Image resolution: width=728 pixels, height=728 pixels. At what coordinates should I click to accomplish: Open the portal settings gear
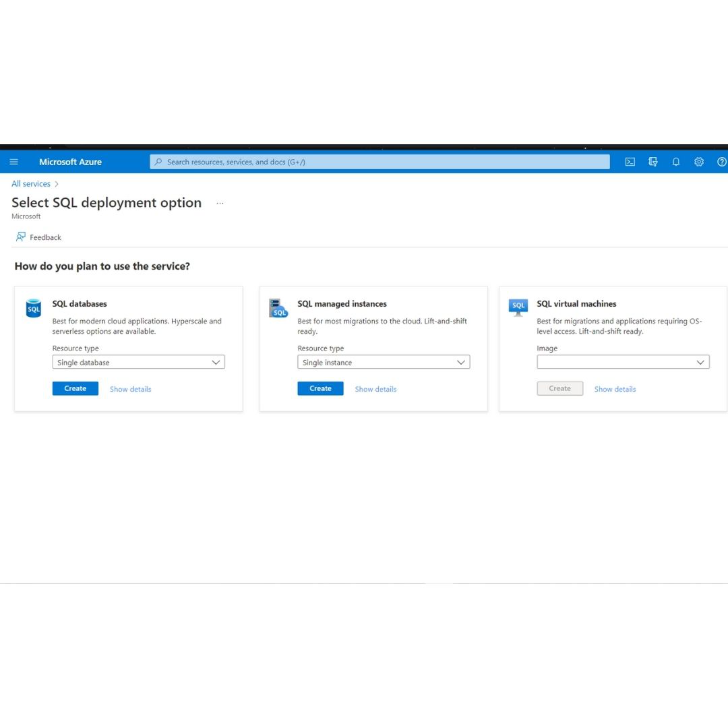click(x=699, y=162)
